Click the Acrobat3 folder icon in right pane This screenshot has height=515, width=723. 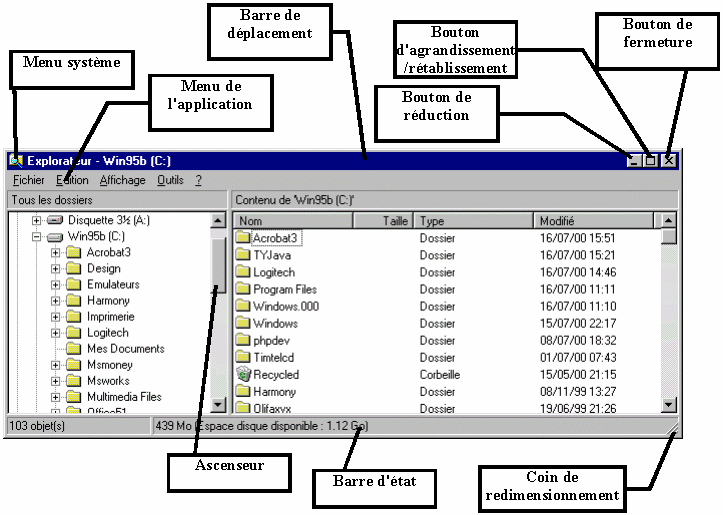(x=243, y=238)
